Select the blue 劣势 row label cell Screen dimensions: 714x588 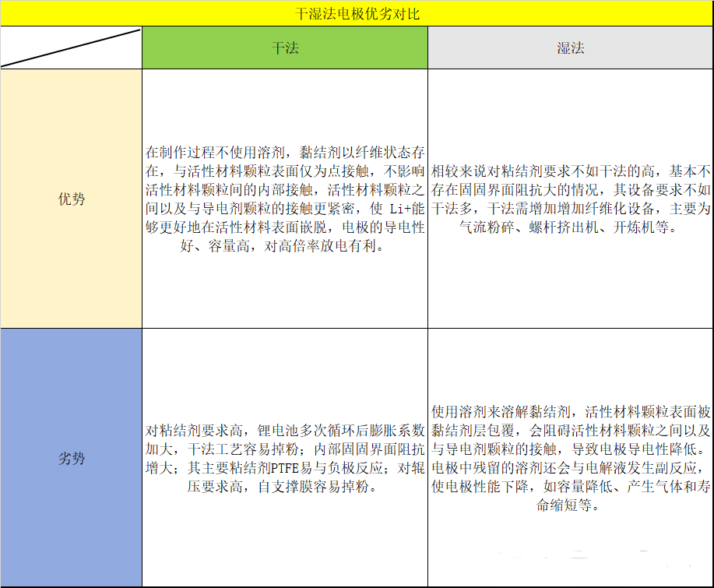pos(71,458)
